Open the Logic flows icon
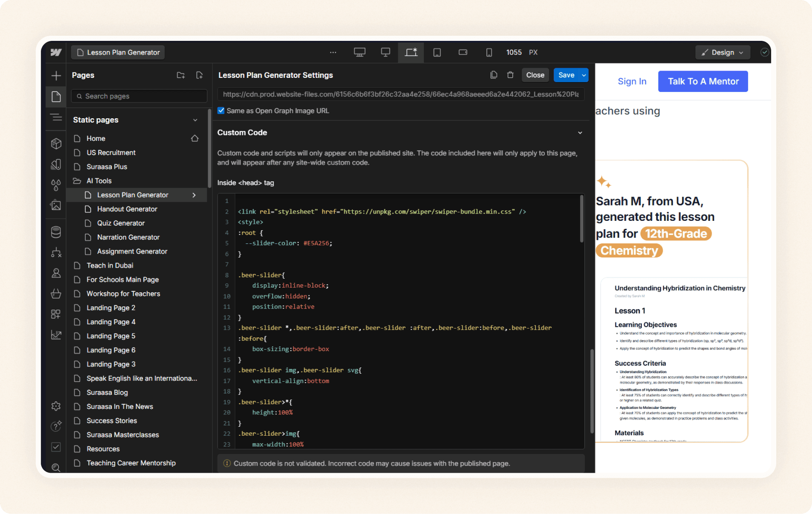 [x=56, y=253]
